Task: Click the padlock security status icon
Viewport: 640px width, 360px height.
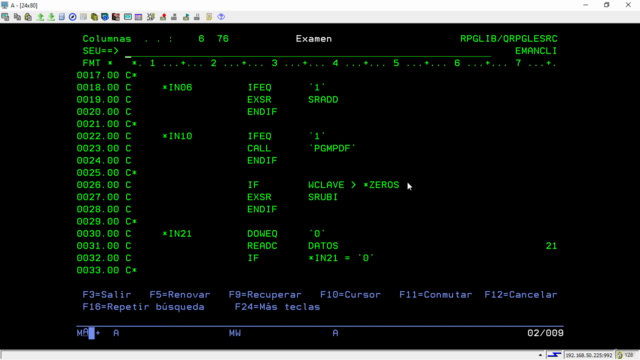Action: click(x=620, y=355)
